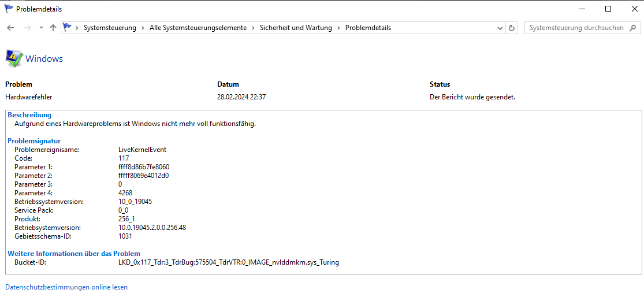Click the Beschreibung section heading
The image size is (644, 297).
point(29,114)
